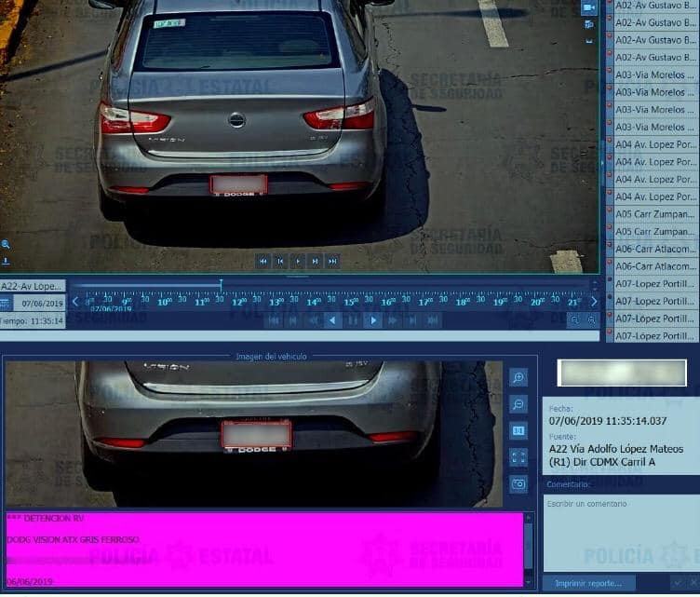Screen dimensions: 700x597
Task: Select the 1:1 original size icon
Action: tap(518, 431)
